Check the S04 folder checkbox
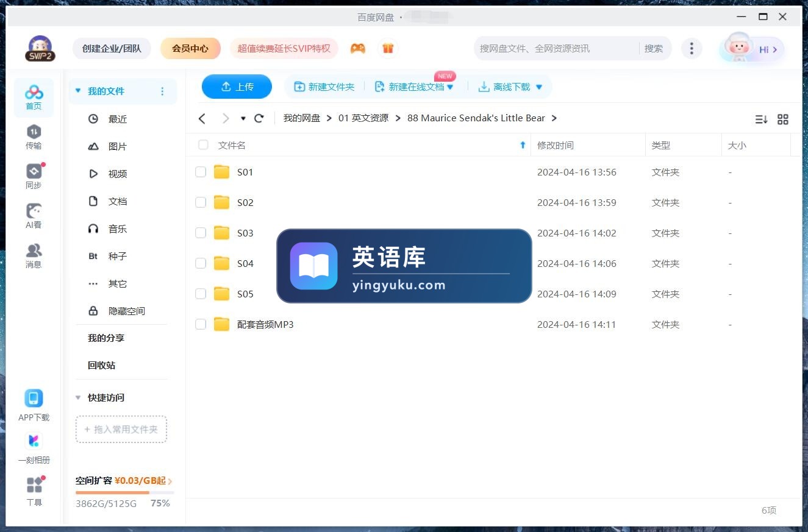The width and height of the screenshot is (808, 532). (201, 263)
